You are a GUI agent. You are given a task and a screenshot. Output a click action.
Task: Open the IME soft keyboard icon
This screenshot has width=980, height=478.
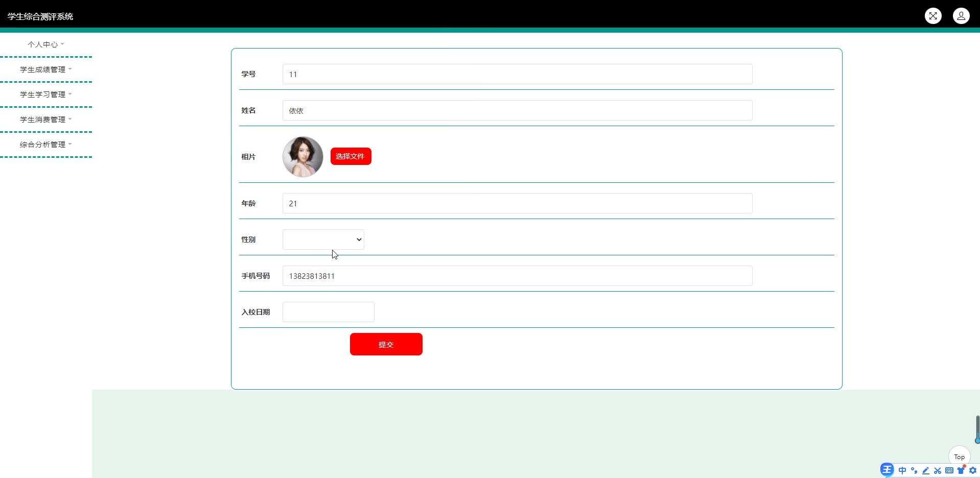949,470
